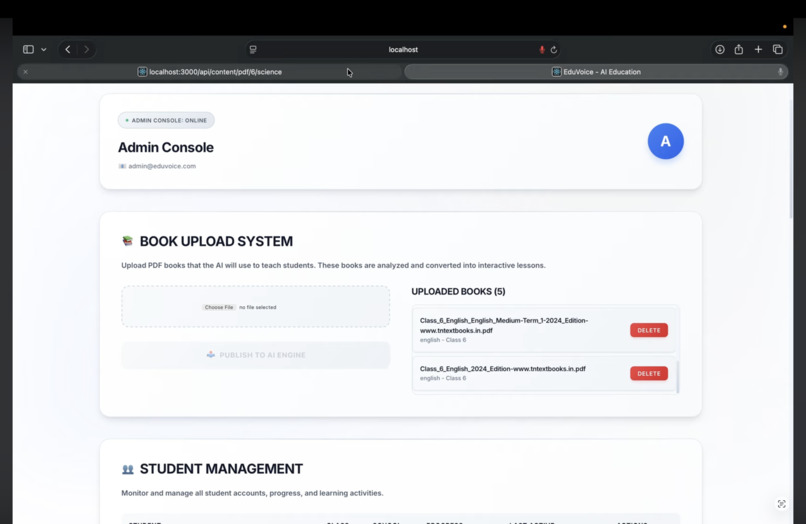806x524 pixels.
Task: Click the localhost address bar
Action: pyautogui.click(x=403, y=49)
